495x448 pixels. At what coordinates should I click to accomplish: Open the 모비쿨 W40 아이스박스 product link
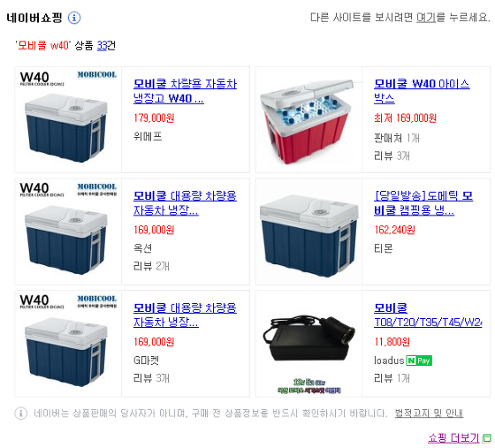[422, 91]
